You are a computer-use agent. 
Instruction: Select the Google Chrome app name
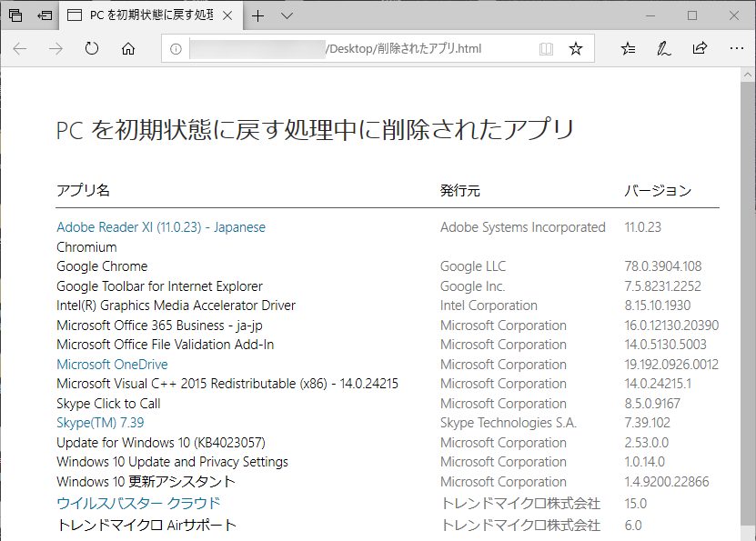point(102,266)
